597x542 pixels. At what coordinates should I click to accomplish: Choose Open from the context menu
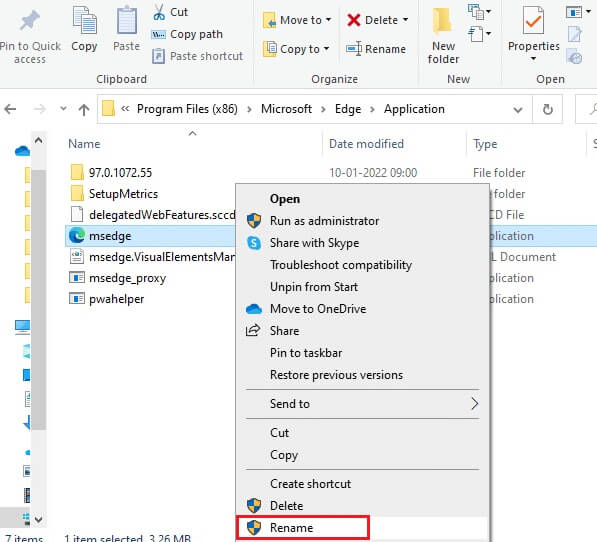point(285,199)
